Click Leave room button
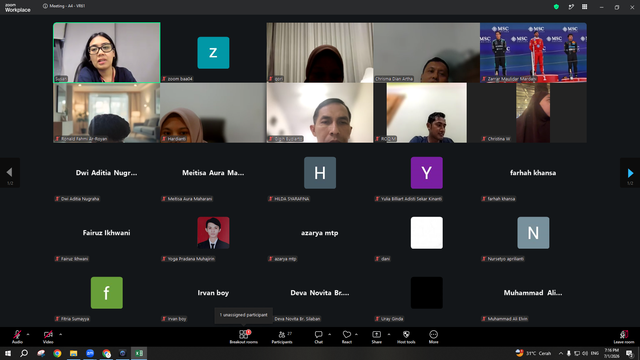Viewport: 640px width, 360px height. tap(624, 337)
